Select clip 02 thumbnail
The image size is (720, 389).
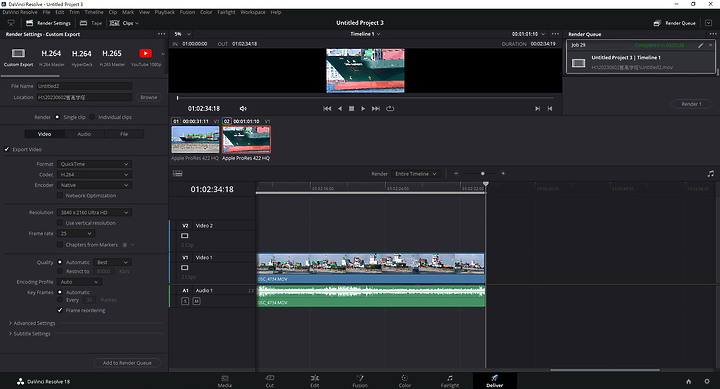click(246, 140)
